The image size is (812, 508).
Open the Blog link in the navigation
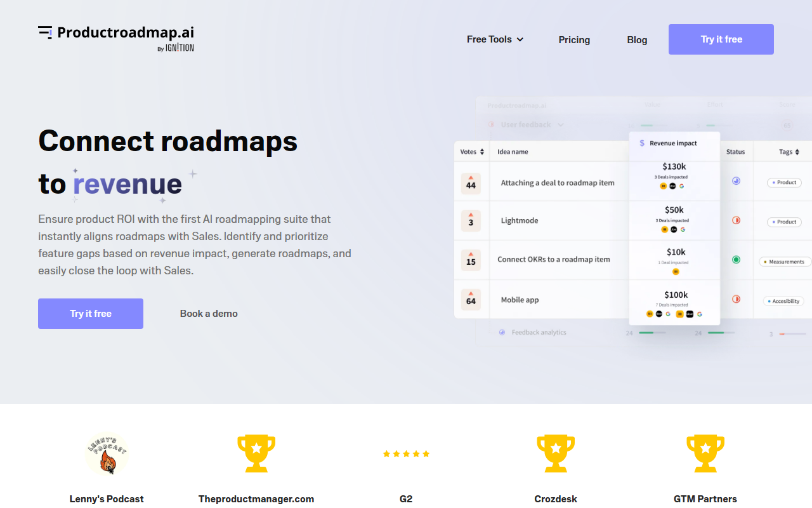pyautogui.click(x=637, y=39)
